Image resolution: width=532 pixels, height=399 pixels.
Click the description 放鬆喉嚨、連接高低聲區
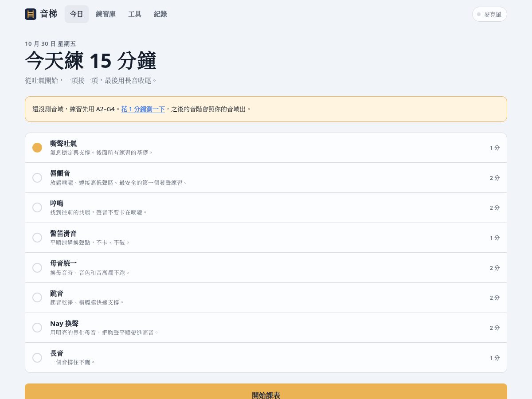[82, 183]
